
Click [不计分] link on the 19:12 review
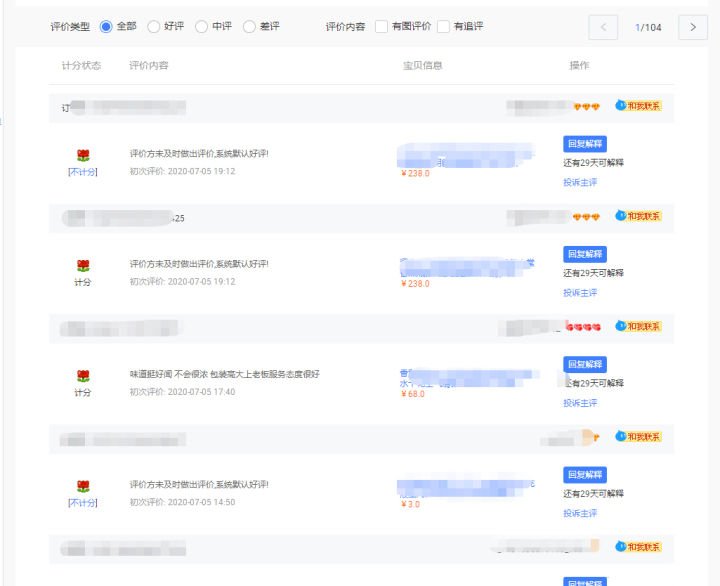[x=83, y=172]
